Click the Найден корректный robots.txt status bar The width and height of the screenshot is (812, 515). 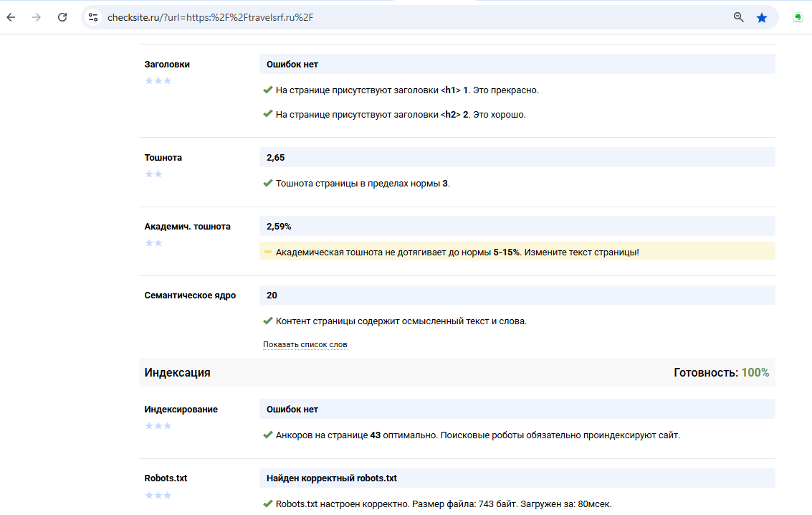pyautogui.click(x=517, y=478)
